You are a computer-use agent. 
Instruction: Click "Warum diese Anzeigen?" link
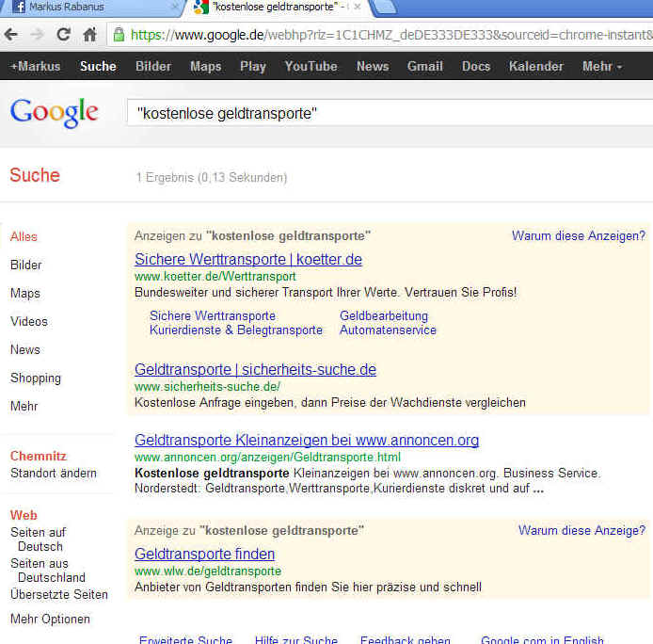coord(579,235)
